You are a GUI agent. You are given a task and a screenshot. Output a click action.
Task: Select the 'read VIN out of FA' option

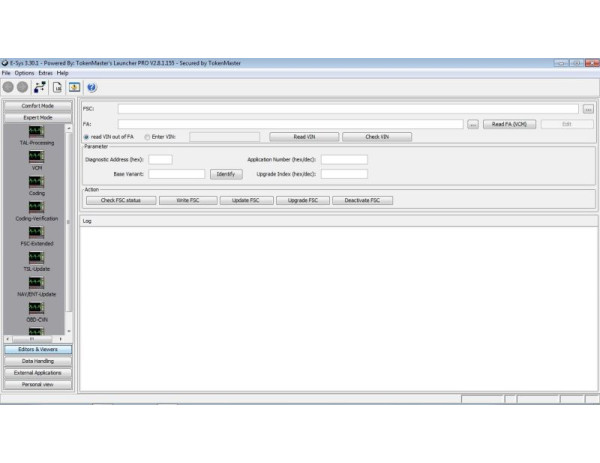pyautogui.click(x=86, y=136)
